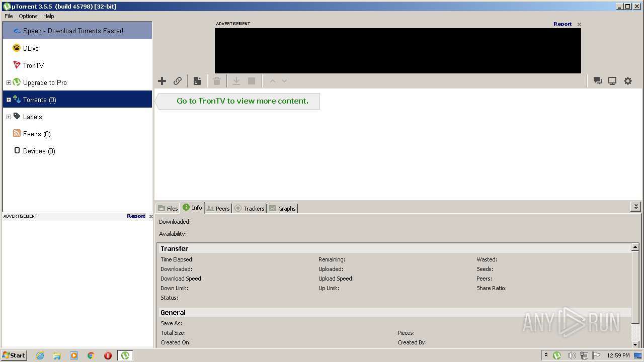Image resolution: width=644 pixels, height=362 pixels.
Task: Launch Internet Explorer from taskbar
Action: [40, 355]
